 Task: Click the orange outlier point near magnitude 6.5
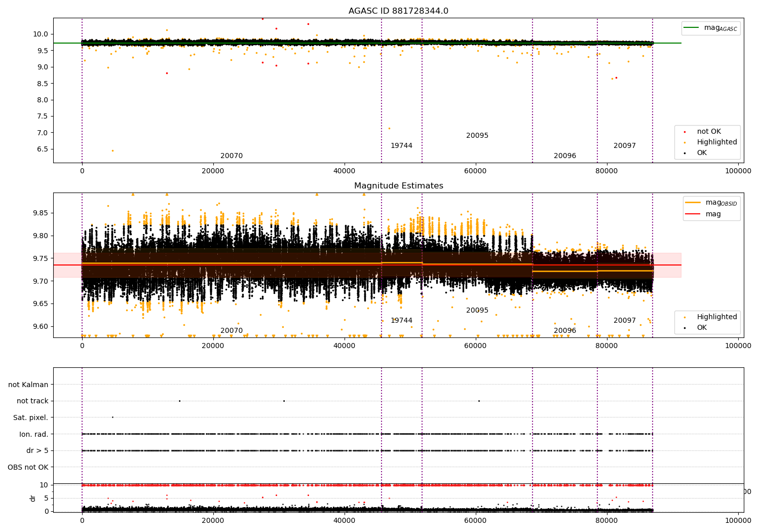(x=112, y=150)
